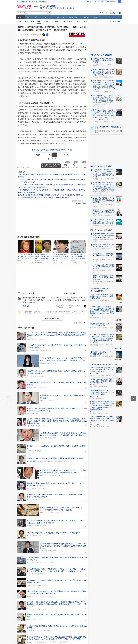Image resolution: width=138 pixels, height=644 pixels.
Task: Open the トピックス一覧 link
Action: tap(115, 21)
